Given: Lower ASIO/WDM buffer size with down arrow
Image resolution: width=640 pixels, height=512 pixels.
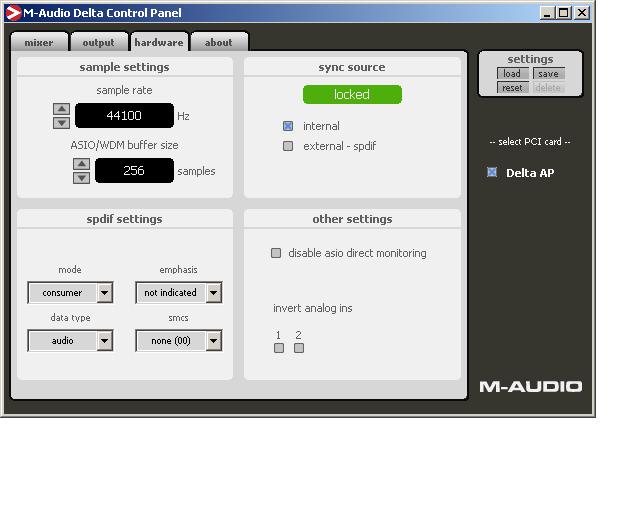Looking at the screenshot, I should pos(82,178).
